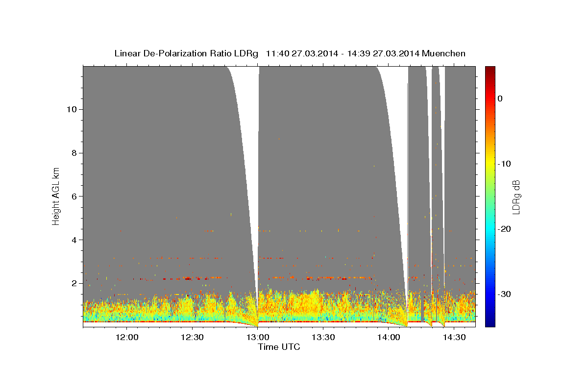
Task: Click the chart title 'Linear De-Polarization Ratio LDRg'
Action: pos(186,53)
